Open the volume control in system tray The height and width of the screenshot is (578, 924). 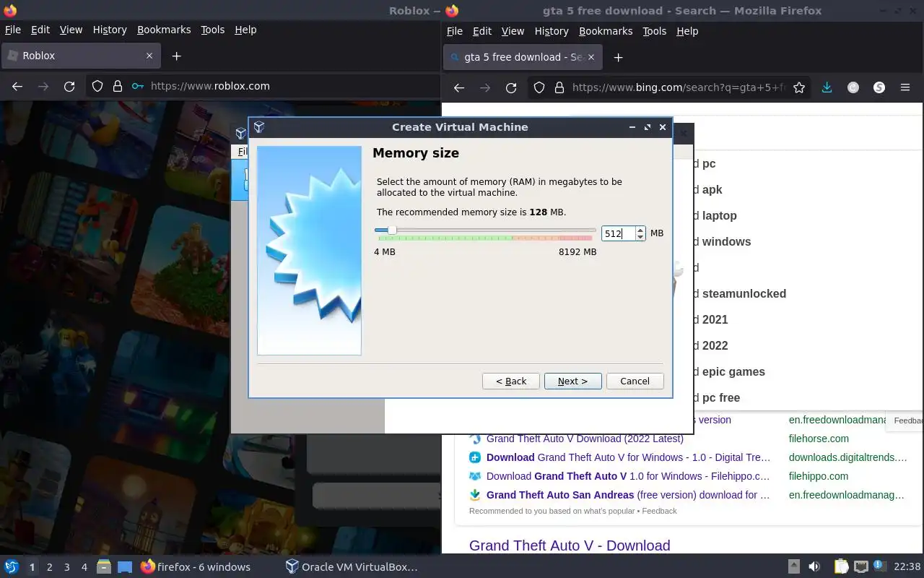(814, 566)
